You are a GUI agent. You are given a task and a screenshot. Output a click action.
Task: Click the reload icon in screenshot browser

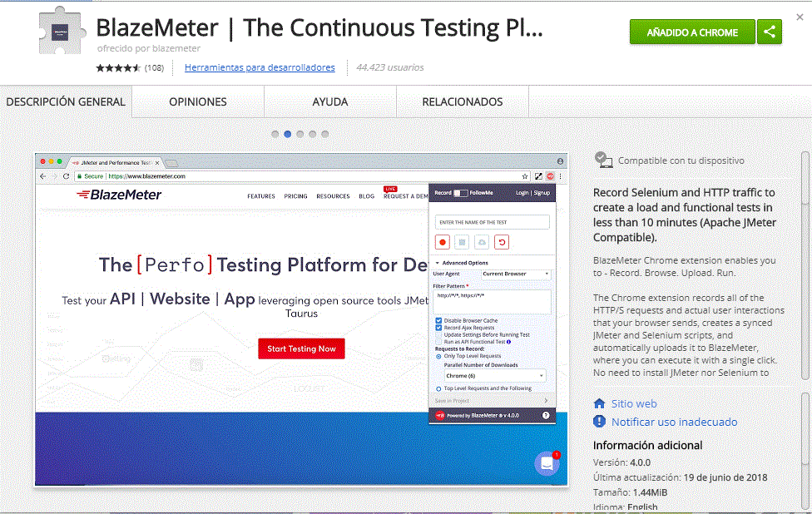(66, 176)
